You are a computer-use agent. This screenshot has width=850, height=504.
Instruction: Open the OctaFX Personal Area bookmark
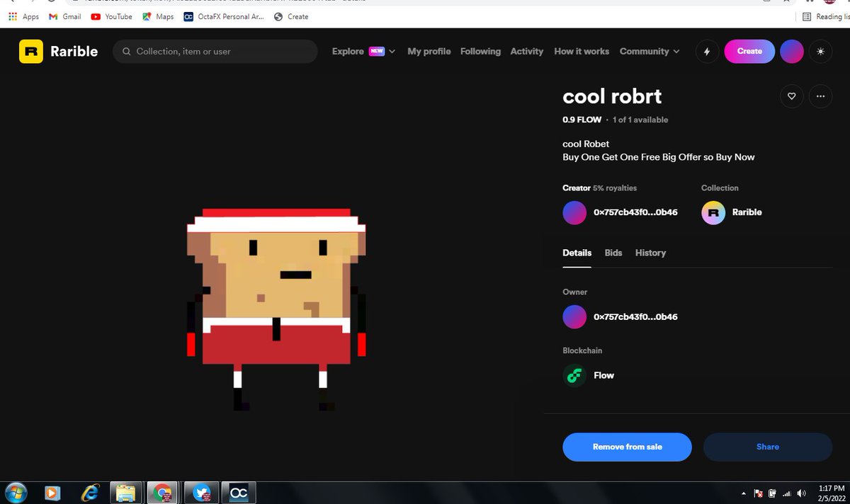(224, 16)
